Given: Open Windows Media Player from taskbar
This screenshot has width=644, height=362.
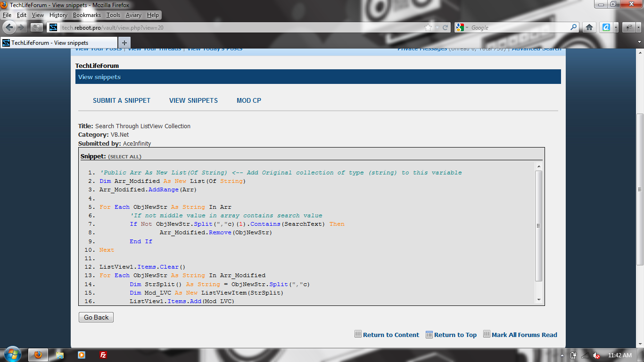Looking at the screenshot, I should click(x=82, y=355).
